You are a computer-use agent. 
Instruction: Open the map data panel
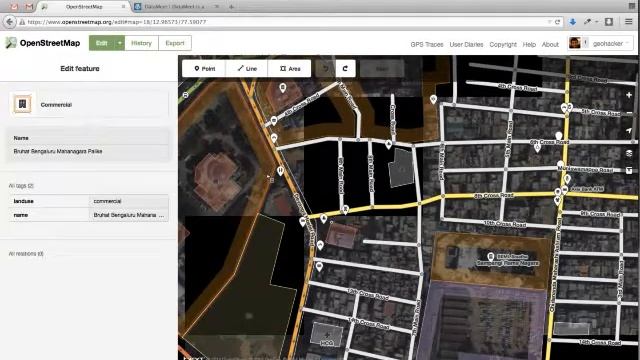[629, 171]
